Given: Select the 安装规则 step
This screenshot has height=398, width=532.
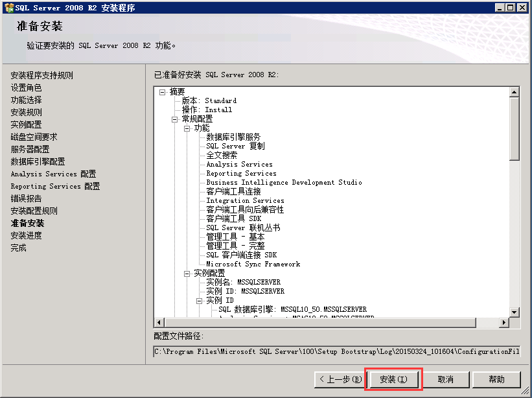Looking at the screenshot, I should point(26,112).
